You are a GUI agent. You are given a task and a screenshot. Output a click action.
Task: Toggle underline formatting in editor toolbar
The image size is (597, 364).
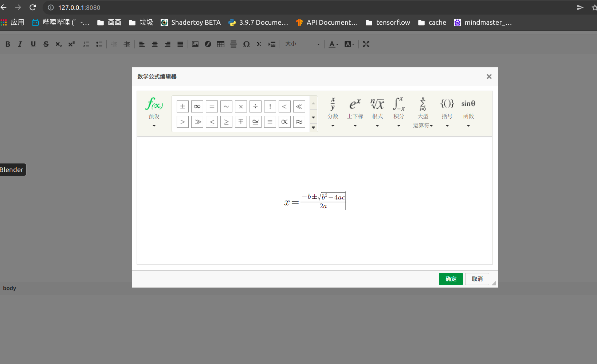(x=33, y=44)
